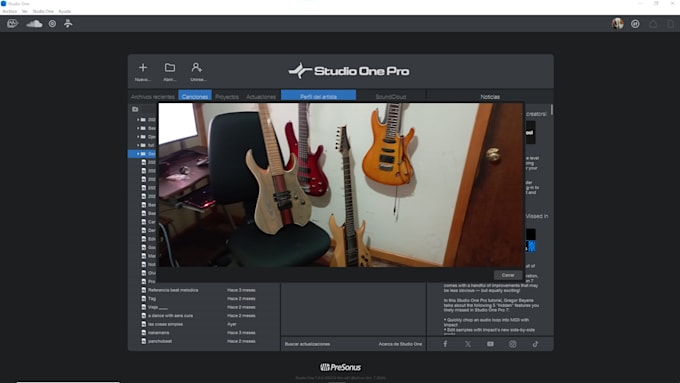Expand the folder starting with "202"
Viewport: 680px width, 383px height.
[x=138, y=120]
